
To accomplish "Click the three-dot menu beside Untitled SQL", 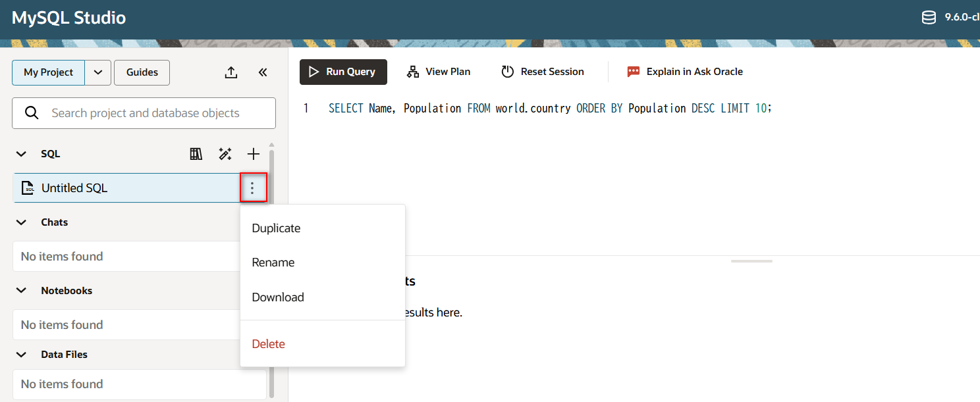I will [252, 188].
